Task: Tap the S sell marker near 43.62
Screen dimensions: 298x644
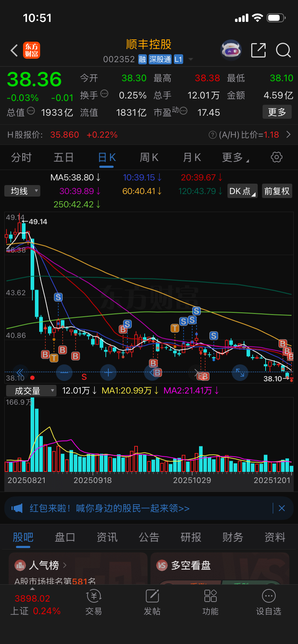Action: (58, 297)
